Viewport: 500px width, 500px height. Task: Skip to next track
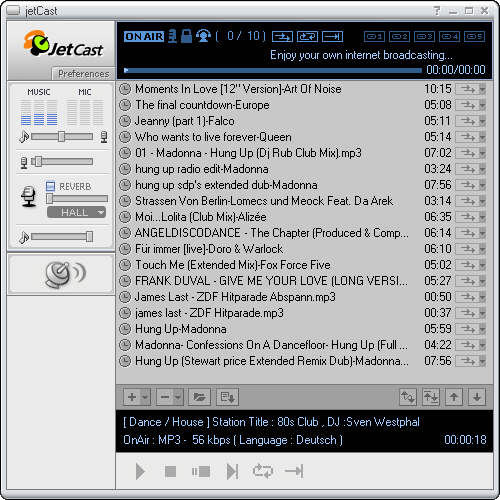click(x=232, y=471)
